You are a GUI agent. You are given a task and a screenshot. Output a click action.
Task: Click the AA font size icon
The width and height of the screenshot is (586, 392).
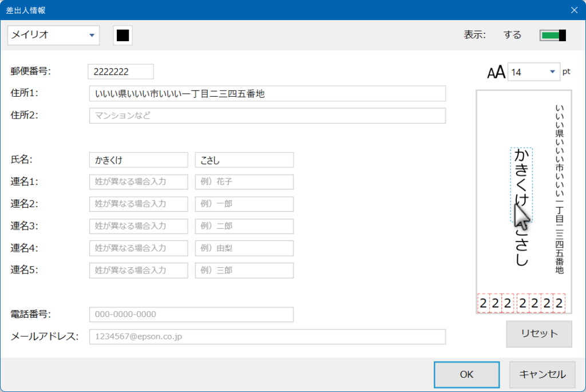coord(496,71)
